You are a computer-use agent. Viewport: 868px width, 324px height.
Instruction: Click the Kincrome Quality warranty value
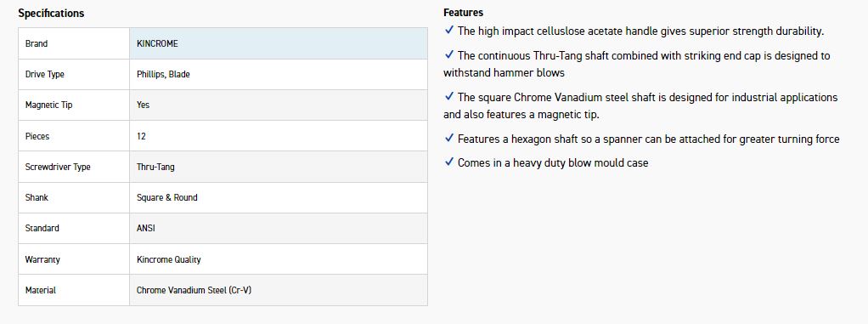click(169, 259)
